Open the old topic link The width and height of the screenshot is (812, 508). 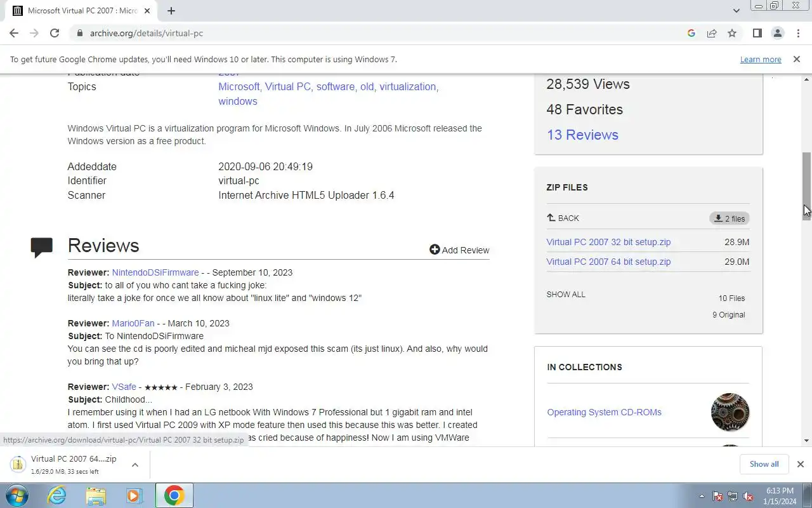[367, 87]
